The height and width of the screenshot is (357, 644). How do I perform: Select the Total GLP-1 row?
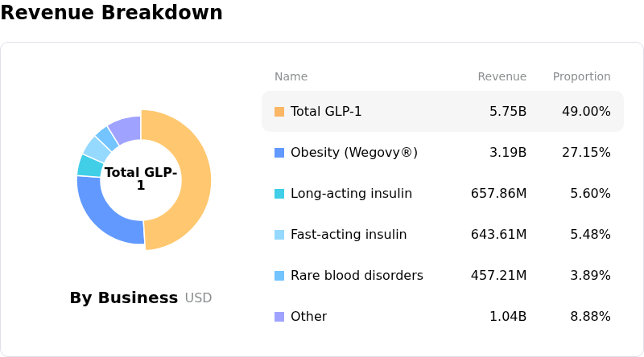pos(442,112)
